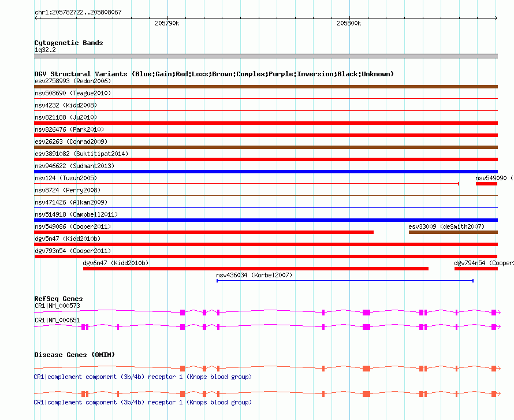Viewport: 514px width, 420px height.
Task: Open the esv3891082 (Suktitipat2014) variant label
Action: pyautogui.click(x=81, y=154)
